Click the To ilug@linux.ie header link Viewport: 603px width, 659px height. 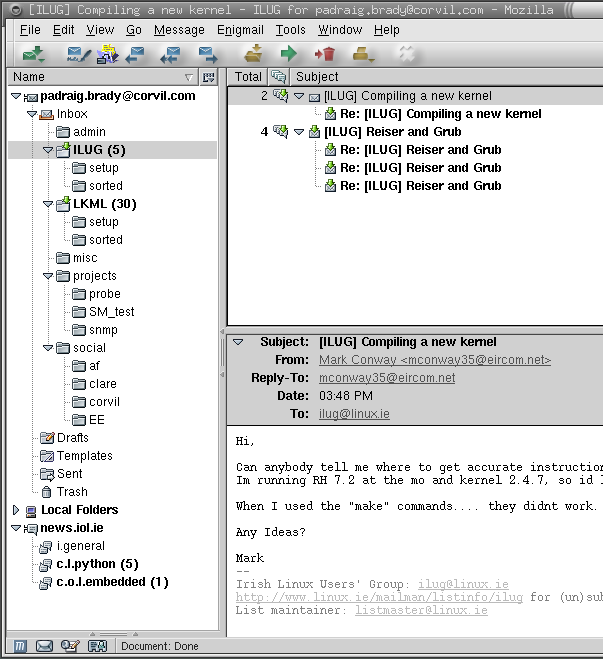[x=354, y=414]
